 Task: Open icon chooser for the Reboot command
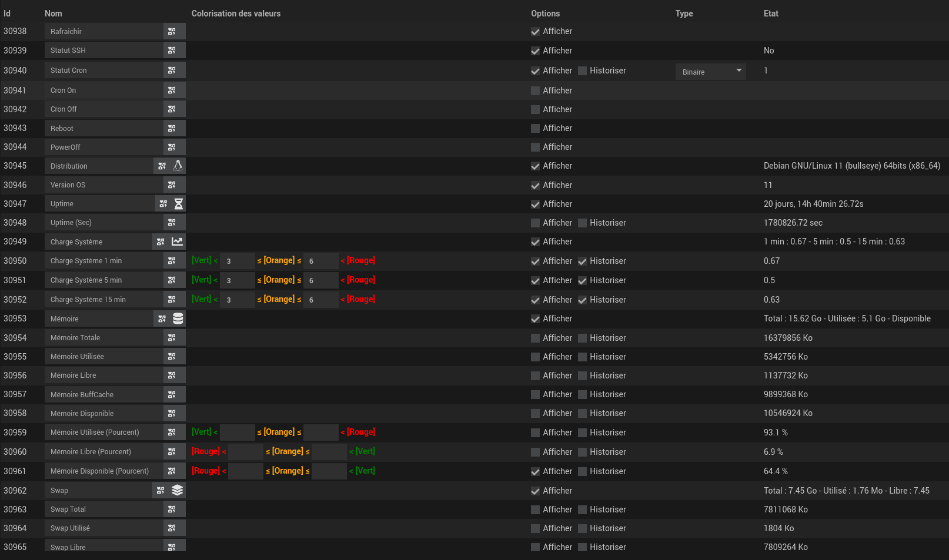[172, 128]
